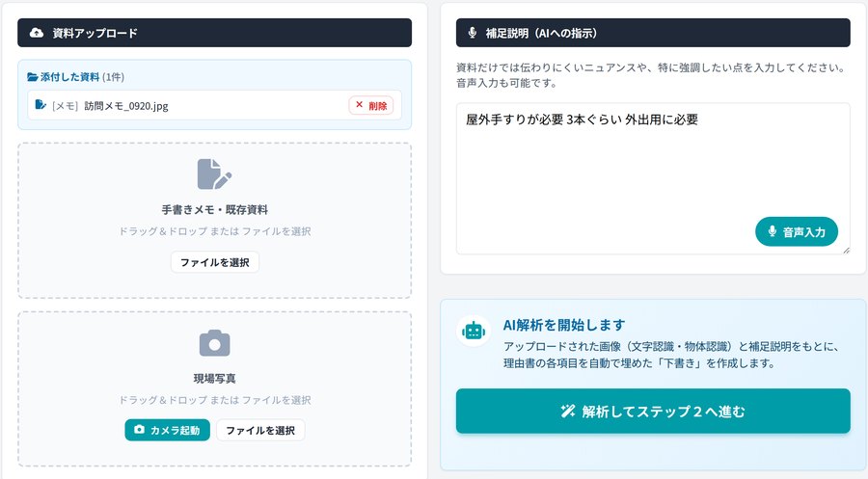Screen dimensions: 868x479
Task: Click the text 屋外手すりが必要 3本ぐらい 外出用に必要
Action: (582, 120)
